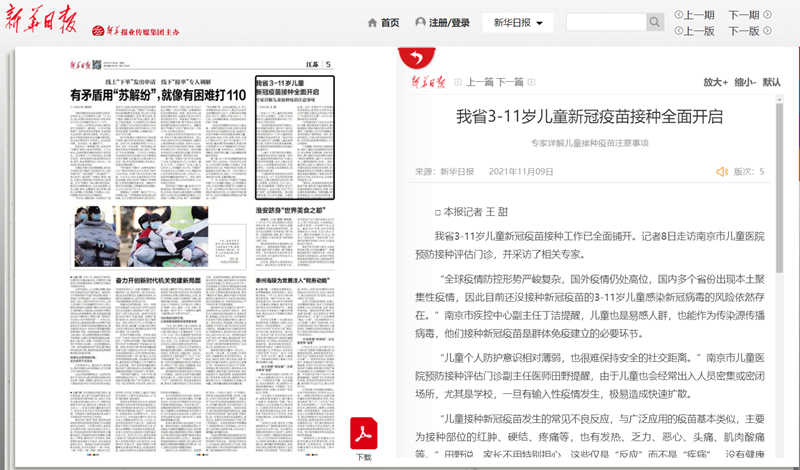Open 注册/登录 sign-in link
The image size is (800, 470).
tap(449, 22)
